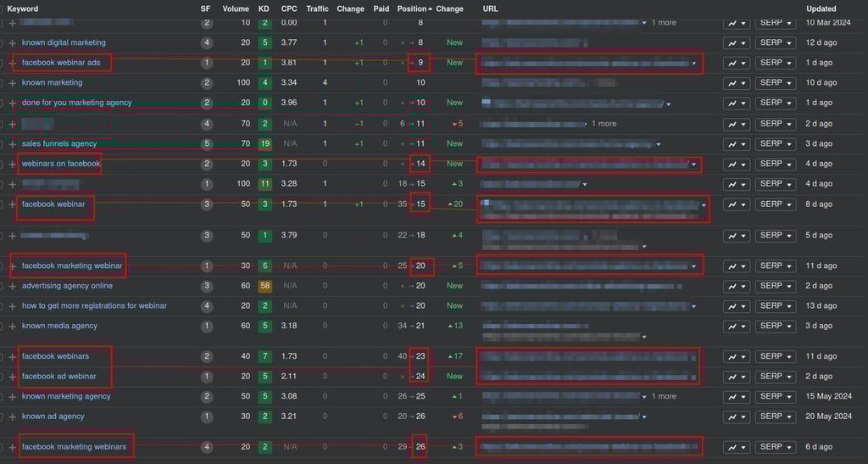This screenshot has height=464, width=868.
Task: Open SERP dropdown for 'facebook marketing webinar' row
Action: tap(775, 266)
